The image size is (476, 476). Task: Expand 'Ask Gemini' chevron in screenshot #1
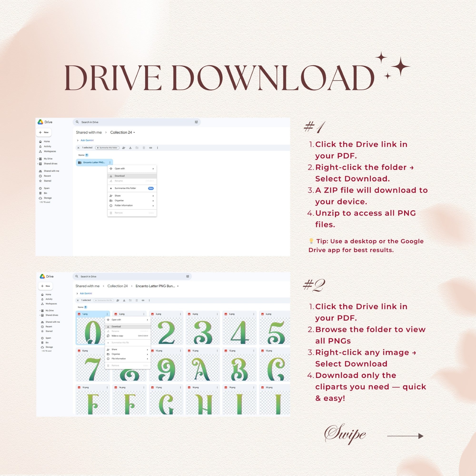78,140
